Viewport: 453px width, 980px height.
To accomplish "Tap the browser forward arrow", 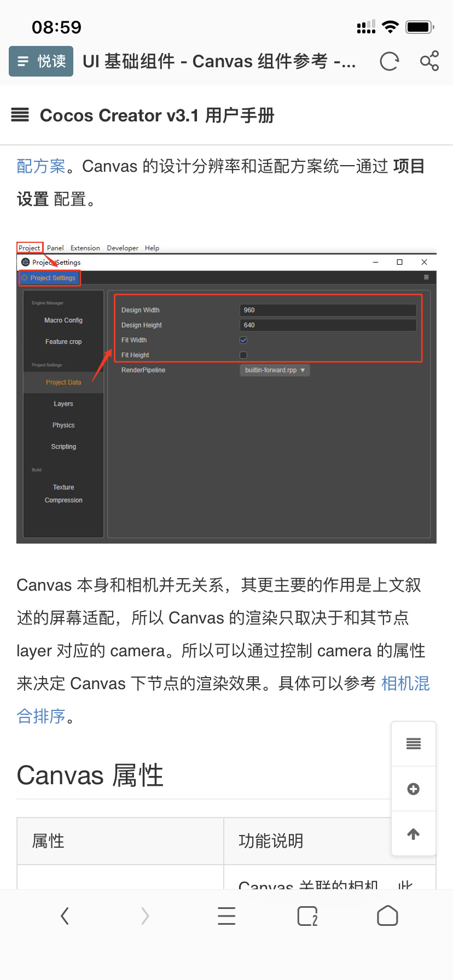I will click(x=145, y=915).
